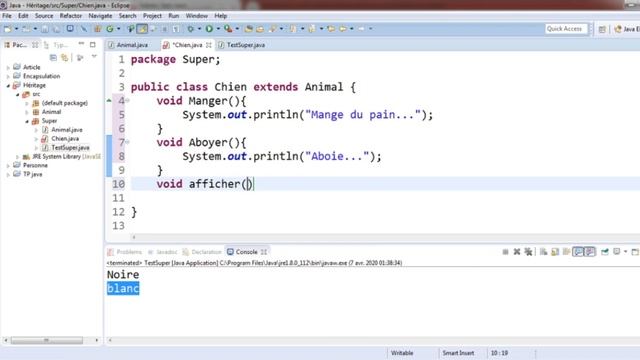Switch to the Problems tab

tap(124, 252)
